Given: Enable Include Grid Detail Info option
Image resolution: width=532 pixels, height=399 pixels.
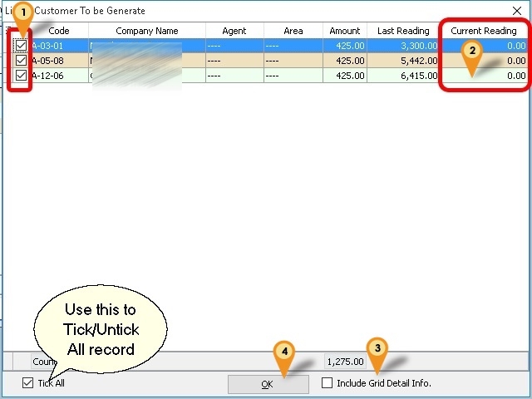Looking at the screenshot, I should point(328,383).
